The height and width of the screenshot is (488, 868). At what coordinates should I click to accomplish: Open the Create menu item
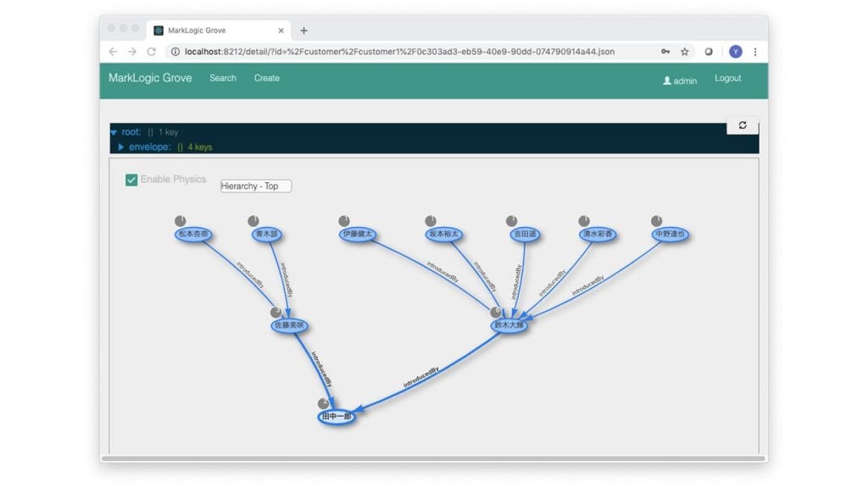(266, 78)
